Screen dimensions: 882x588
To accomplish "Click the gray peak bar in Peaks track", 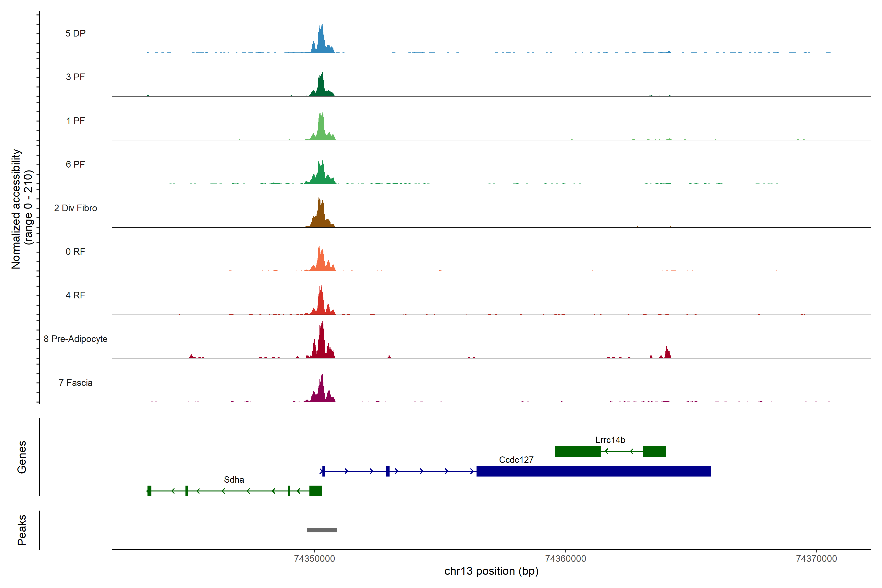I will [321, 530].
